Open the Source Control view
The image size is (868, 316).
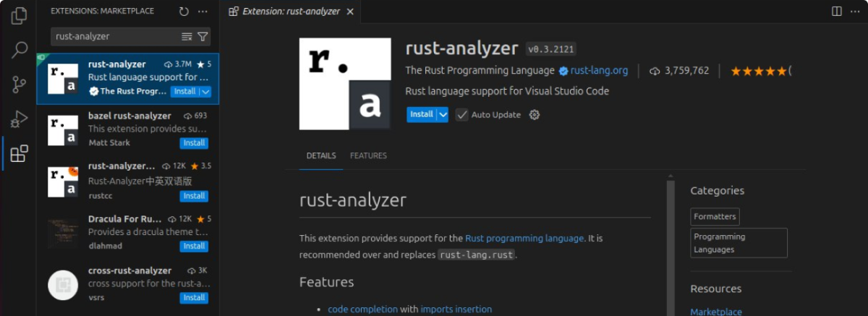(x=20, y=85)
